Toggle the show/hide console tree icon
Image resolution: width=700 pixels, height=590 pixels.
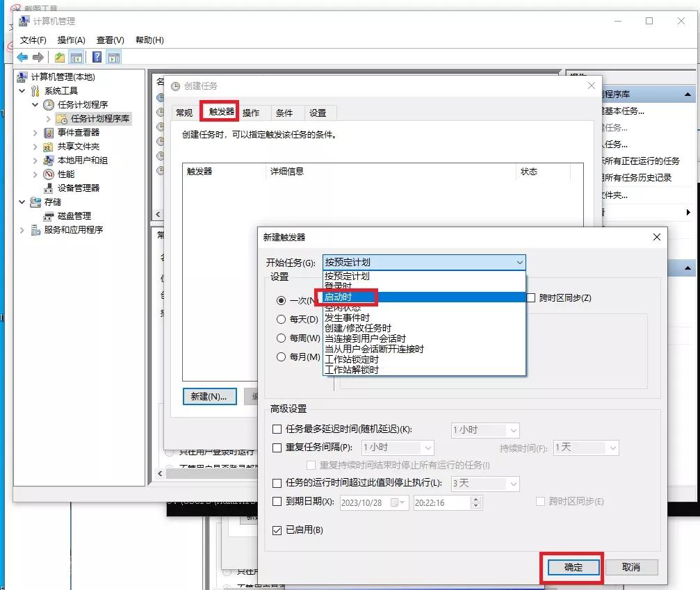coord(75,57)
